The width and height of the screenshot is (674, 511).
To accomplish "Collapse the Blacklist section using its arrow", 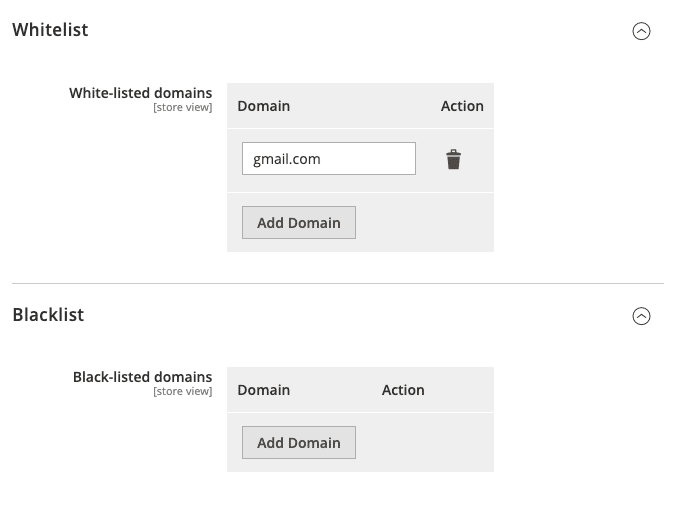I will [641, 316].
